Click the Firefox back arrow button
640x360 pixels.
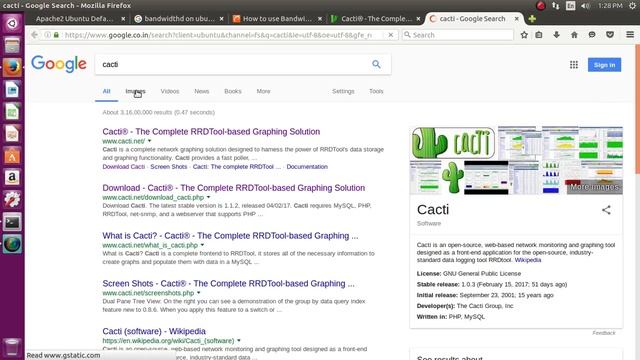tap(35, 35)
